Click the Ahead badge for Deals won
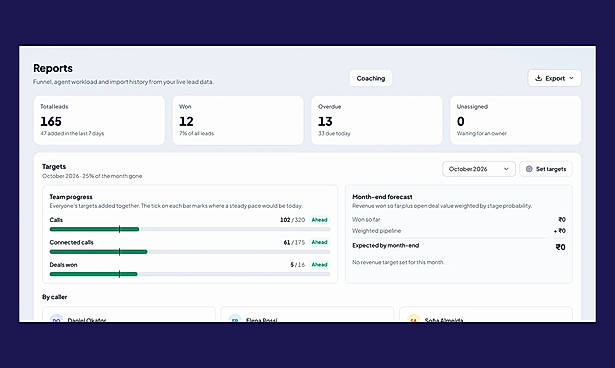Screen dimensions: 615x368 pos(319,264)
